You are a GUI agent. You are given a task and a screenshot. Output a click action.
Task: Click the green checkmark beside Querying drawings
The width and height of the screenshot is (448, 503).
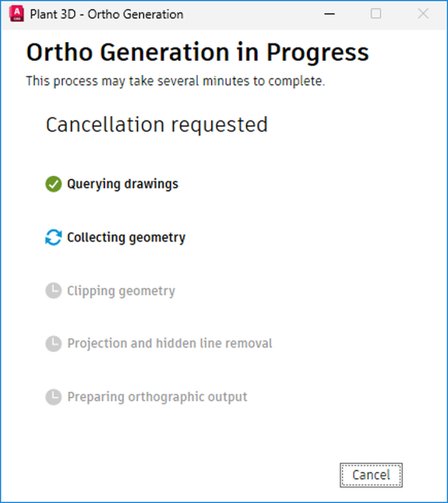tap(54, 184)
